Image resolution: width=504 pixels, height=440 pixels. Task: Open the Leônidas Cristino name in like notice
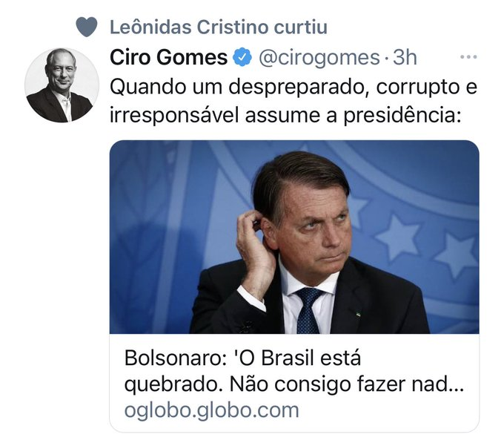point(189,27)
